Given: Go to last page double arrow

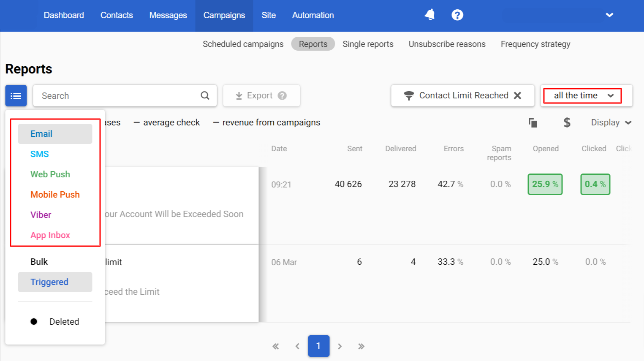Looking at the screenshot, I should pyautogui.click(x=361, y=346).
